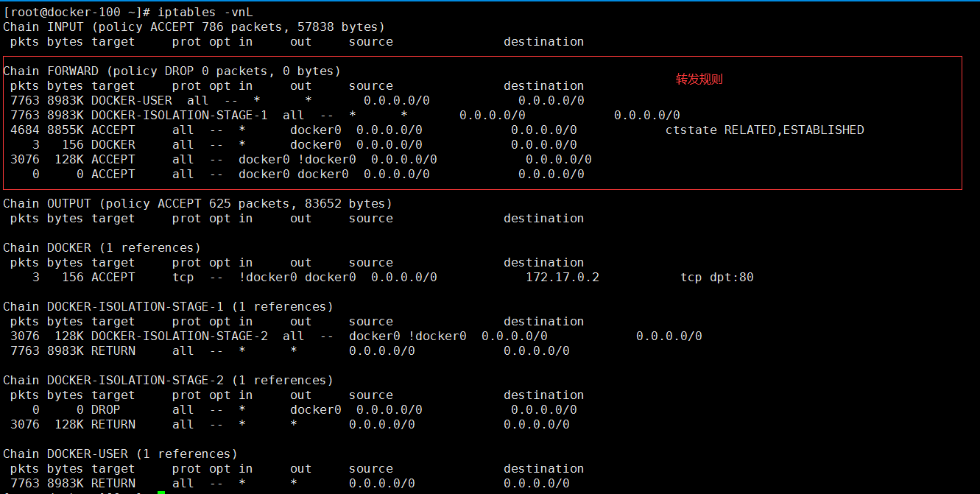Click ACCEPT in the ctstate row
980x494 pixels.
coord(113,130)
